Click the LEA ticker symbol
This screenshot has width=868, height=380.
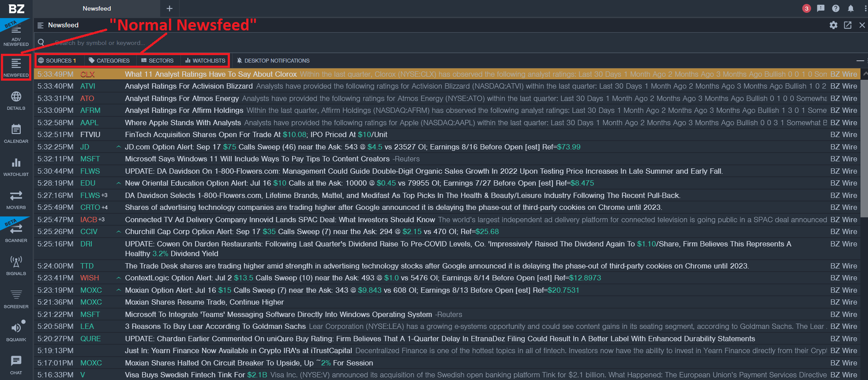pyautogui.click(x=87, y=326)
